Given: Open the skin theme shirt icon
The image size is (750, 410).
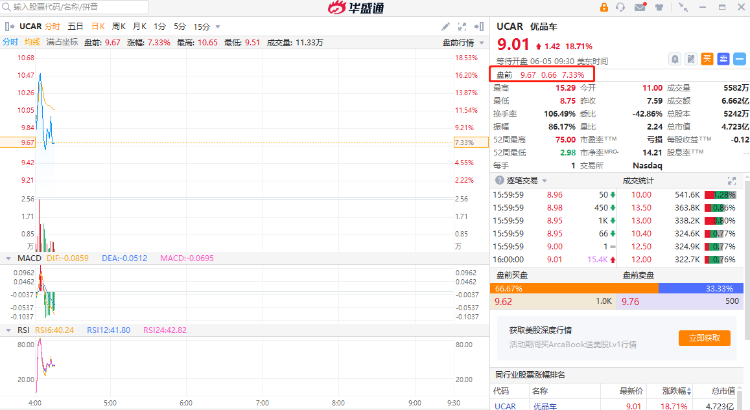Looking at the screenshot, I should point(659,7).
